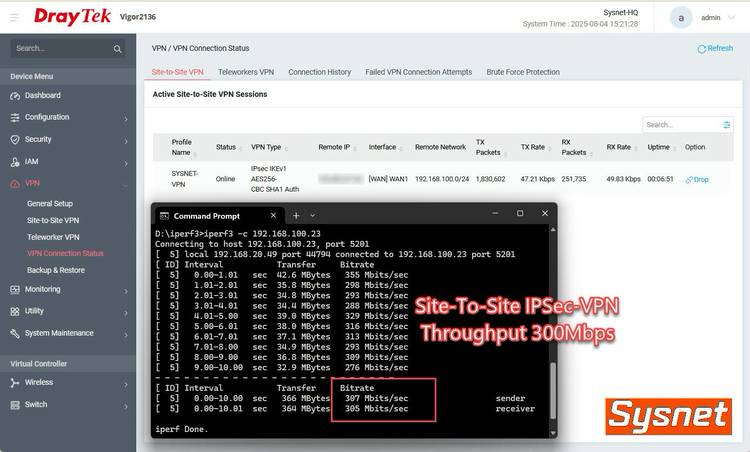Select Brute Force Protection tab
This screenshot has height=452, width=750.
(x=522, y=72)
